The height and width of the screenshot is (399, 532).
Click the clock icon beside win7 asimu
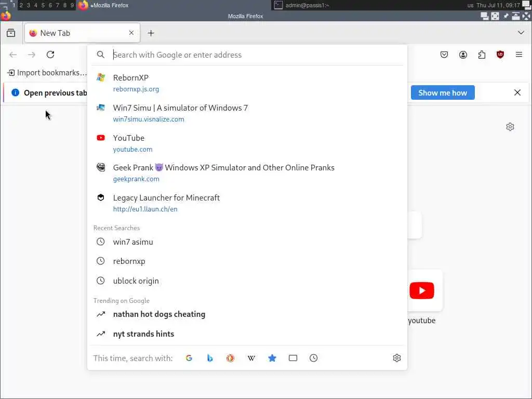coord(100,242)
